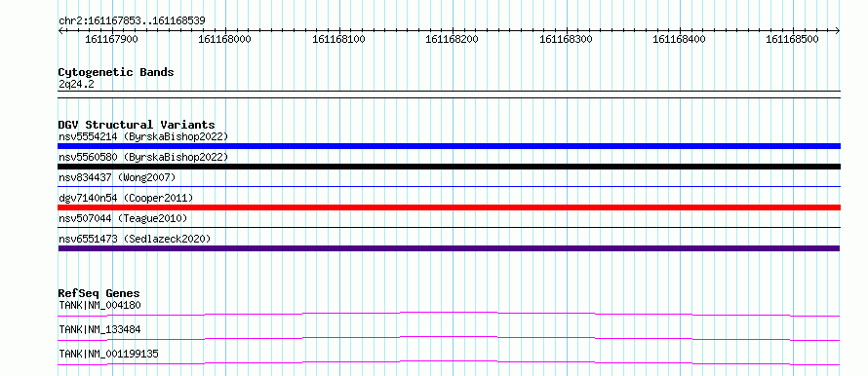Click the TANK|NM_133484 gene label

click(x=99, y=329)
